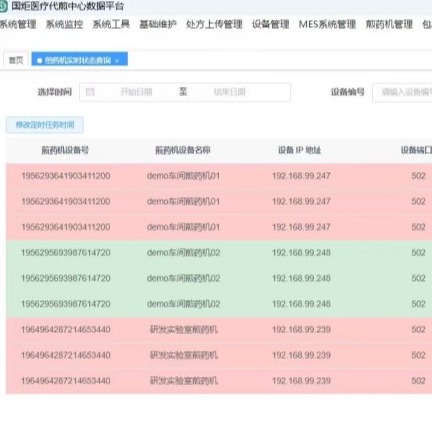Click the 选择时间 label
The width and height of the screenshot is (432, 432).
pyautogui.click(x=55, y=92)
